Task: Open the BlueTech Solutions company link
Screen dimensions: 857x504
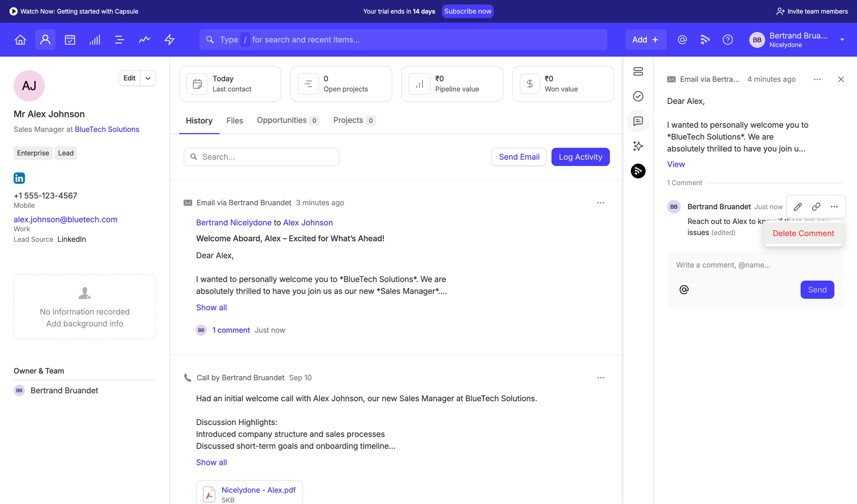Action: (107, 129)
